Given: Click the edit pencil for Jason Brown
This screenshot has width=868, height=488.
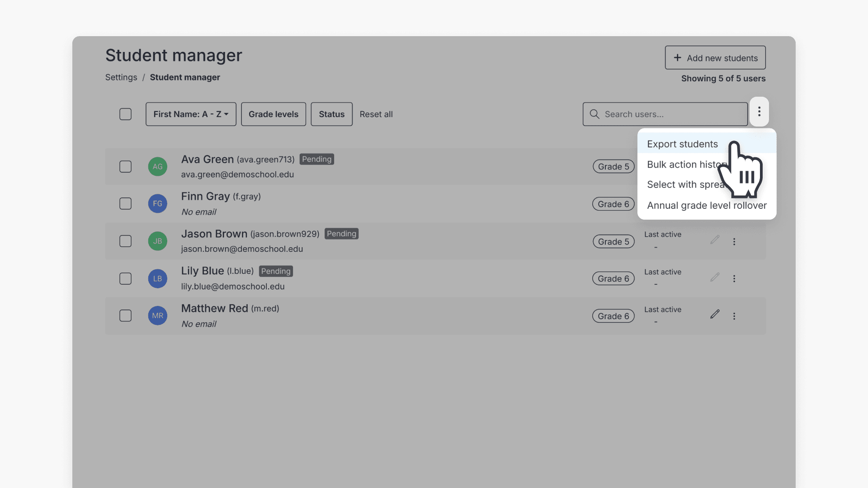Looking at the screenshot, I should 714,241.
